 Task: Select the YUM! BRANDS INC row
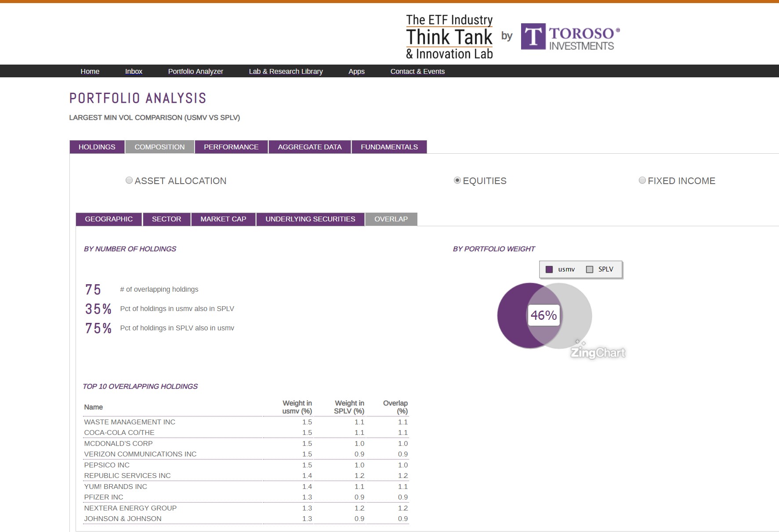click(246, 487)
